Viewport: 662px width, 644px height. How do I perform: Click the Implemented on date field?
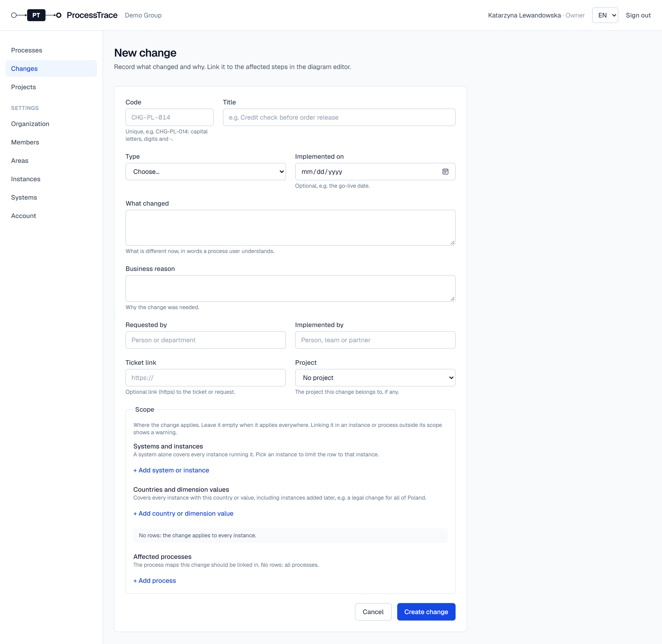pyautogui.click(x=375, y=172)
